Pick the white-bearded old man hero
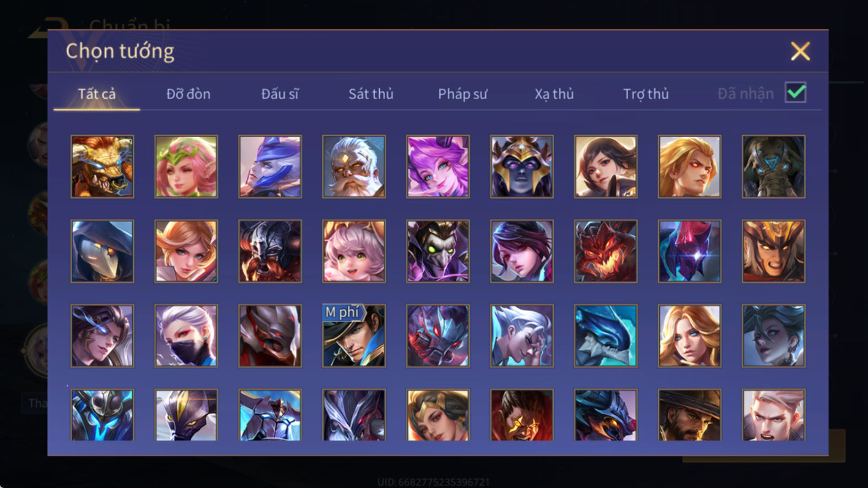This screenshot has height=488, width=868. click(x=354, y=166)
